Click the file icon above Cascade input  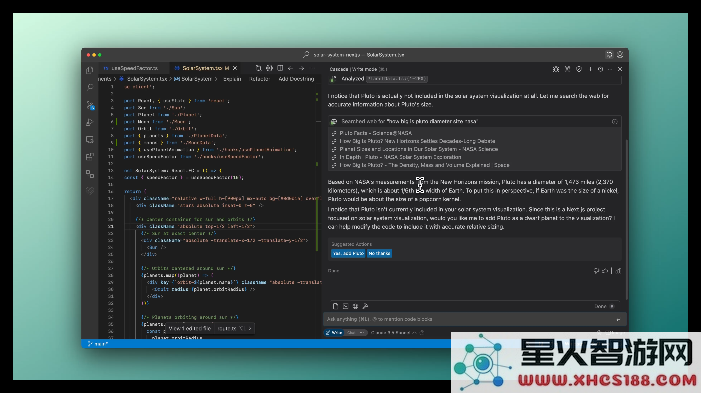pyautogui.click(x=335, y=306)
